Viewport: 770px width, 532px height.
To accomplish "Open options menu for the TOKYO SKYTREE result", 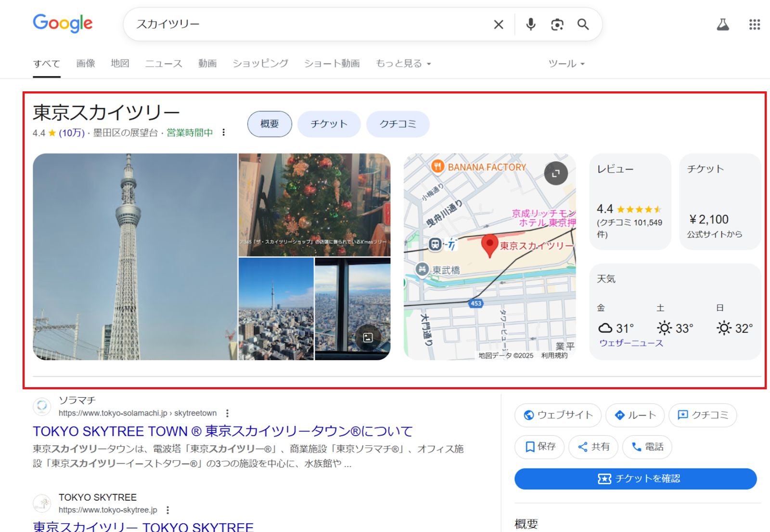I will pos(167,510).
